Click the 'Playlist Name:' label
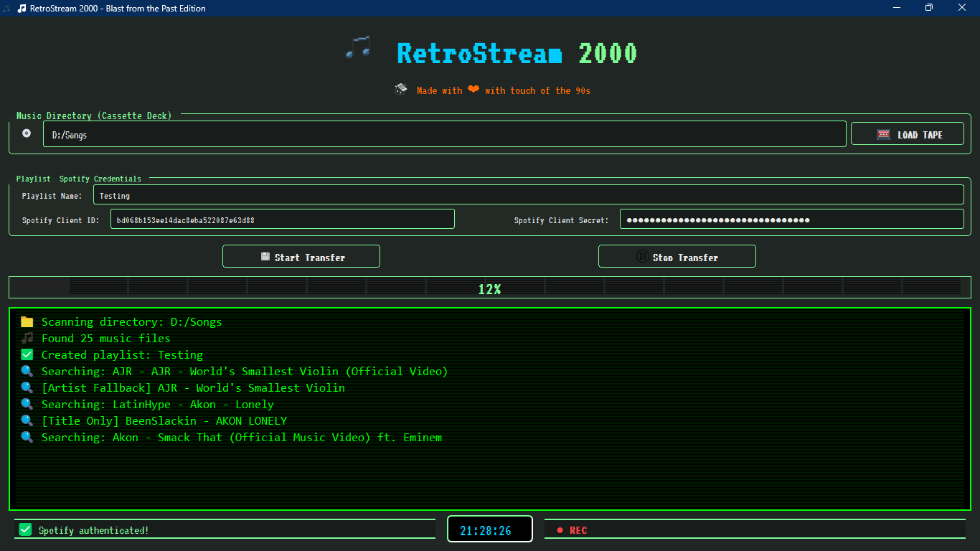 [x=52, y=195]
